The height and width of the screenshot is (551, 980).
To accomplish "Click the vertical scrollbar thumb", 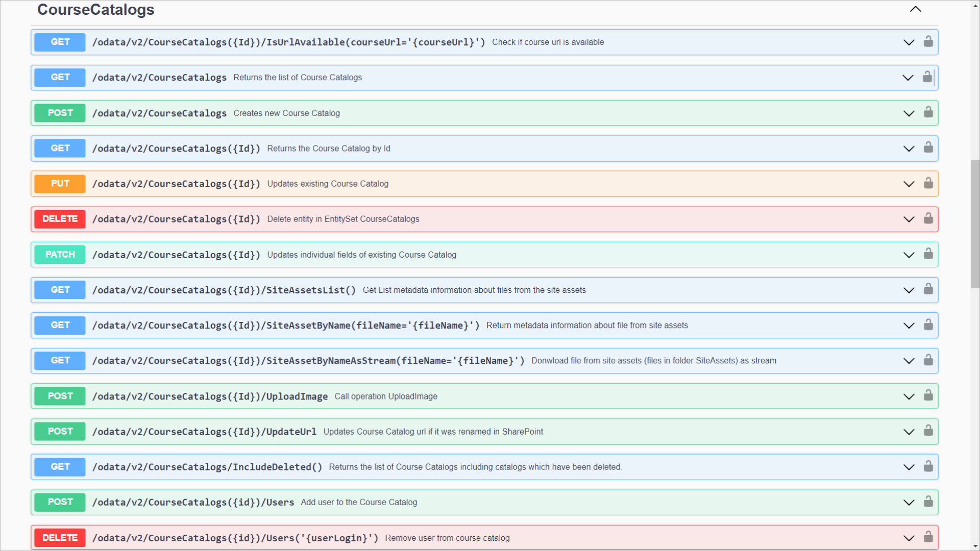I will pyautogui.click(x=975, y=224).
